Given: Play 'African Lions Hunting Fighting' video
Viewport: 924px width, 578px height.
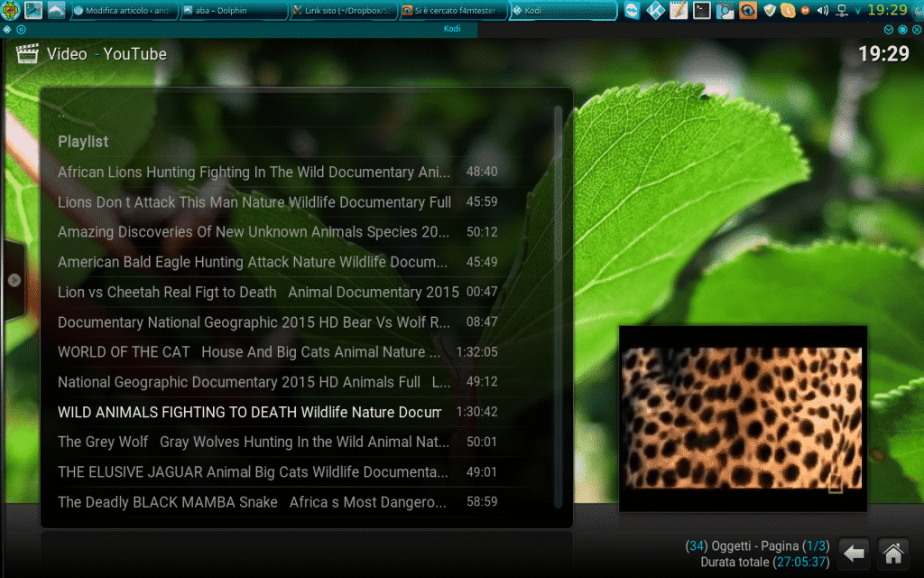Looking at the screenshot, I should [x=295, y=172].
